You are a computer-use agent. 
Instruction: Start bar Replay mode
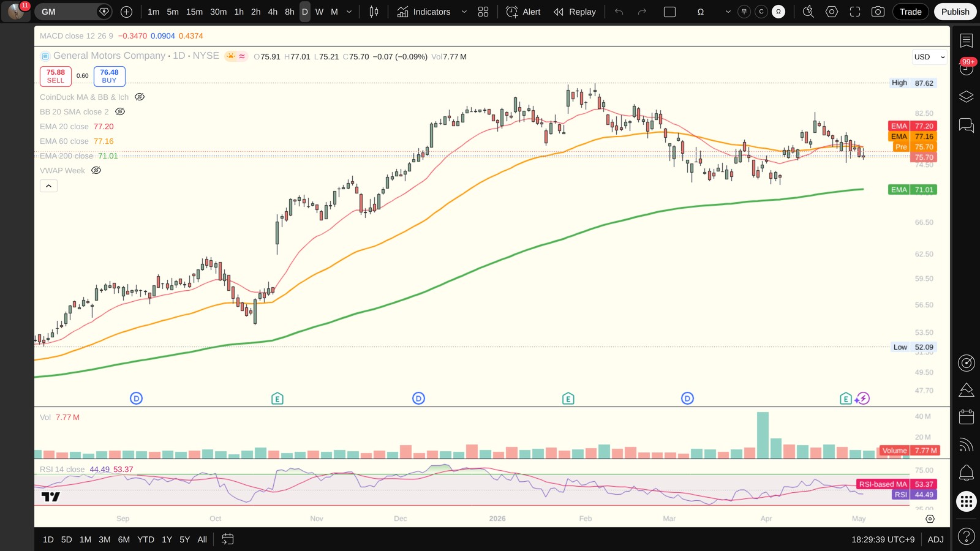(x=575, y=12)
